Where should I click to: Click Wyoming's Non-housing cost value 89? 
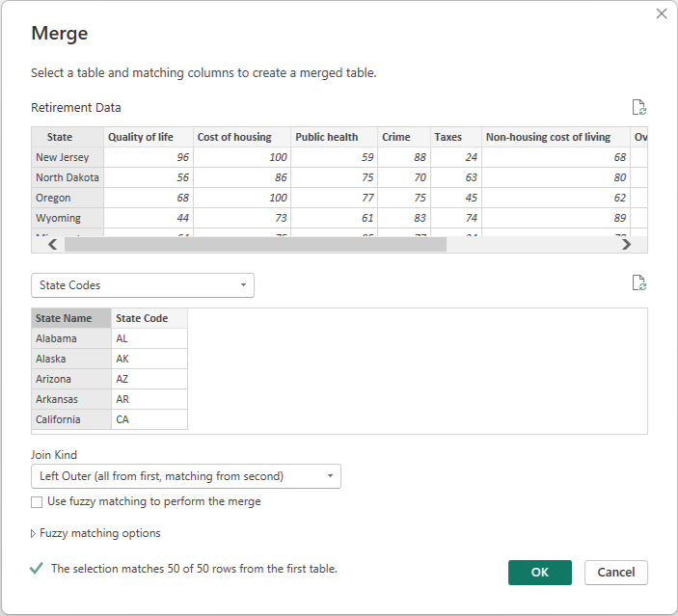[556, 218]
